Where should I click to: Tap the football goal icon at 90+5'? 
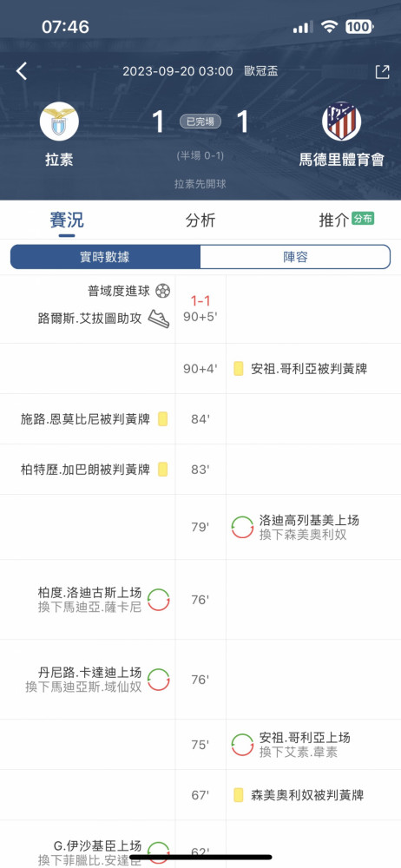pos(162,291)
